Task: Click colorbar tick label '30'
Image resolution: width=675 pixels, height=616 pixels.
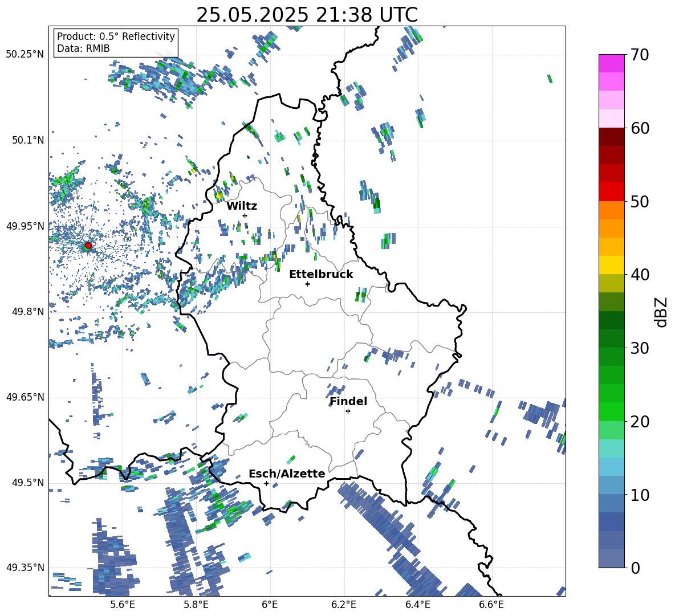Action: point(640,348)
